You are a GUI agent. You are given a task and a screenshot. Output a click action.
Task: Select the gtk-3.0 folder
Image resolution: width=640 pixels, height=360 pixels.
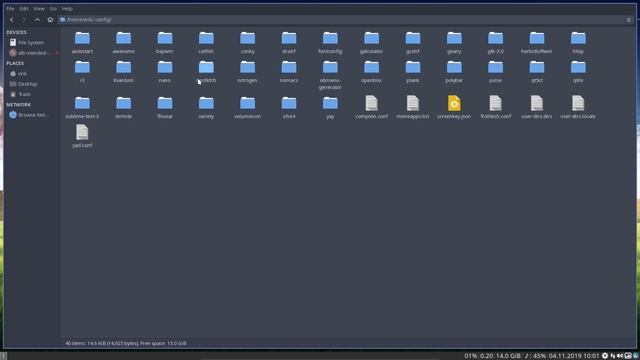(x=496, y=42)
